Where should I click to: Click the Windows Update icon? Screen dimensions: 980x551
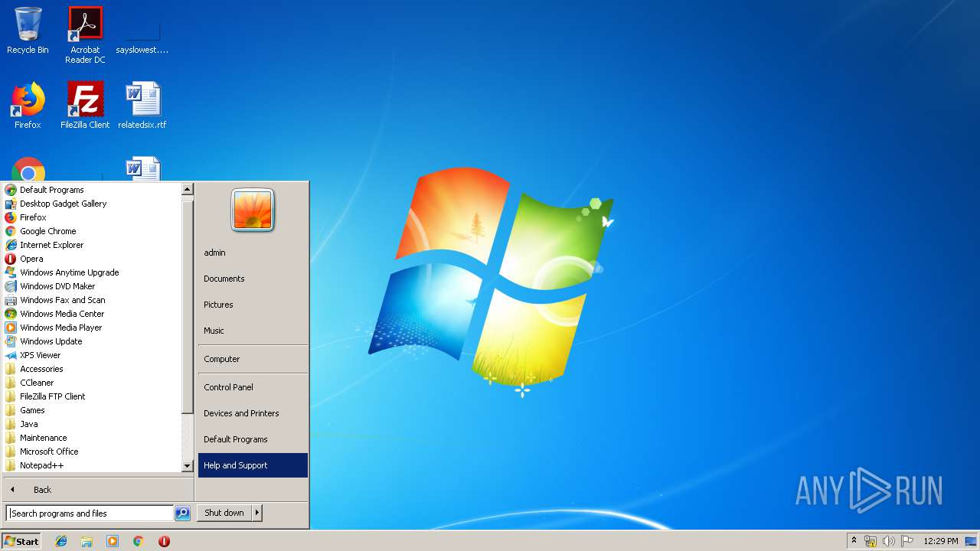(11, 341)
